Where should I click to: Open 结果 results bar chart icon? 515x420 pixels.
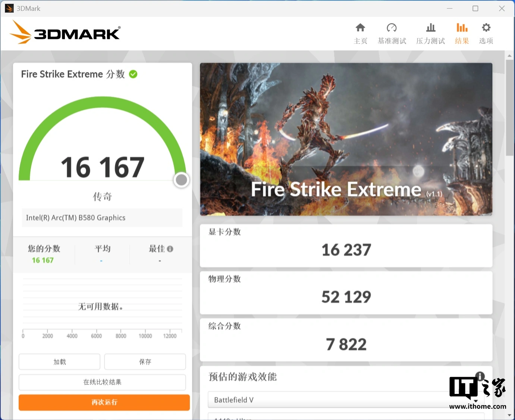(462, 27)
